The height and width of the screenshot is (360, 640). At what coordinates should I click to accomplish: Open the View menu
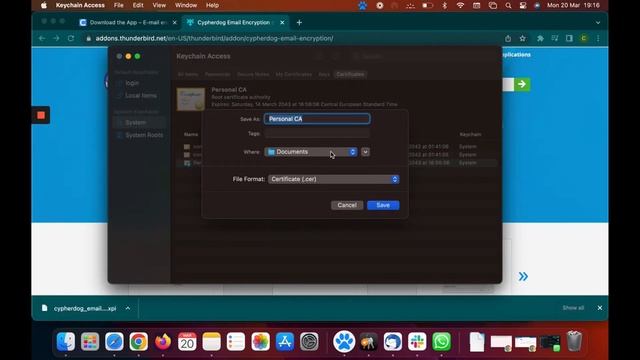[x=159, y=5]
